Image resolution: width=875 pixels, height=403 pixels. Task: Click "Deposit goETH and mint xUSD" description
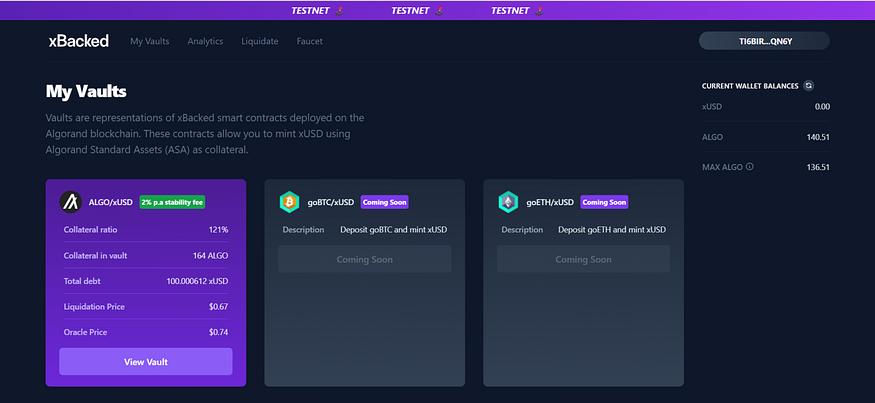[x=612, y=229]
